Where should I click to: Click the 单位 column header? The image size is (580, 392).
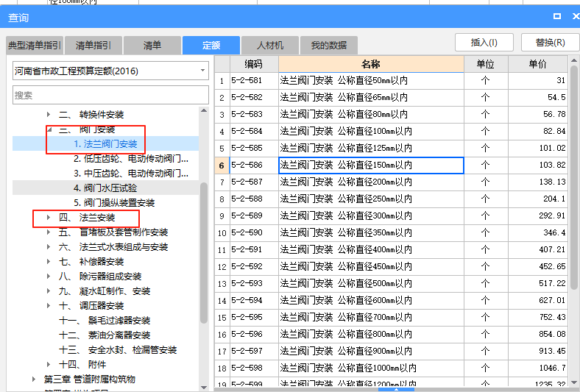(486, 64)
